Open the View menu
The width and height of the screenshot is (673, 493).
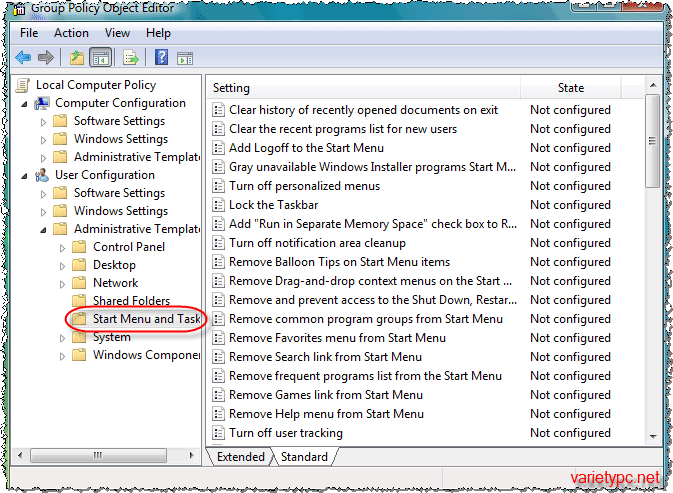coord(117,33)
